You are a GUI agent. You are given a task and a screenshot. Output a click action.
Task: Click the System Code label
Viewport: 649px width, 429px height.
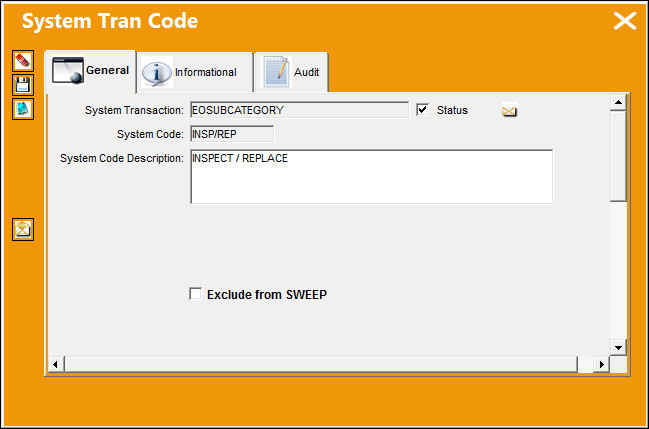pyautogui.click(x=150, y=134)
